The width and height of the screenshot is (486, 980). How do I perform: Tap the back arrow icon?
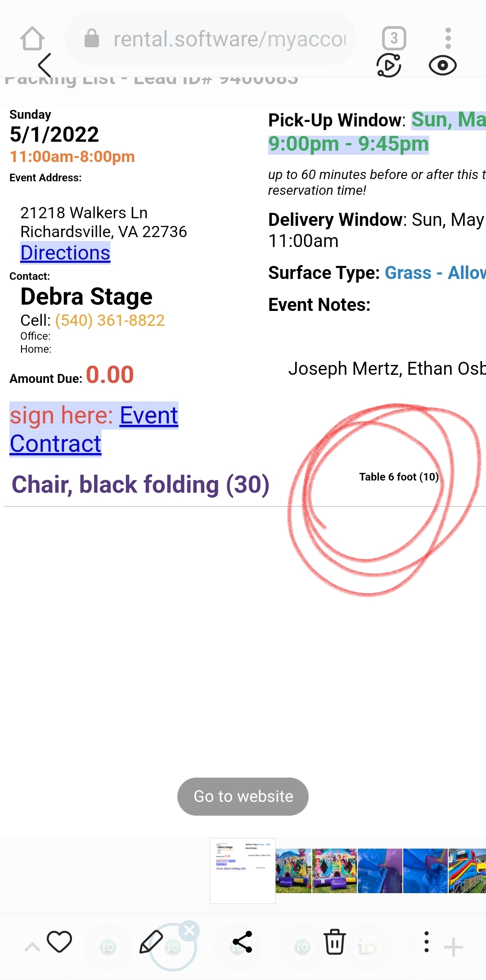(45, 65)
